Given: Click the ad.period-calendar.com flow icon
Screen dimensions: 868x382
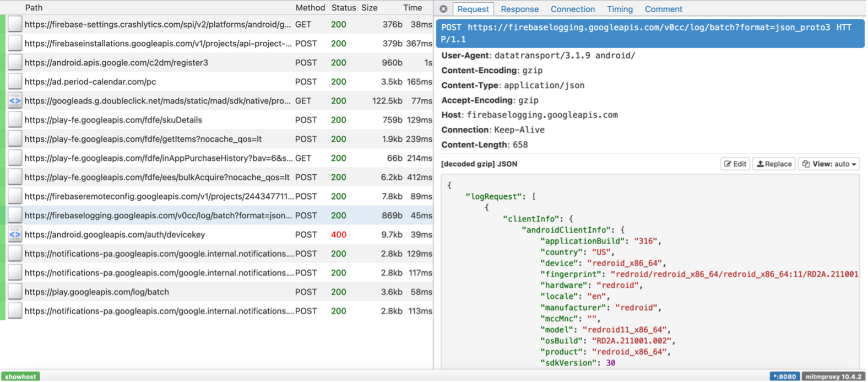Looking at the screenshot, I should [15, 82].
